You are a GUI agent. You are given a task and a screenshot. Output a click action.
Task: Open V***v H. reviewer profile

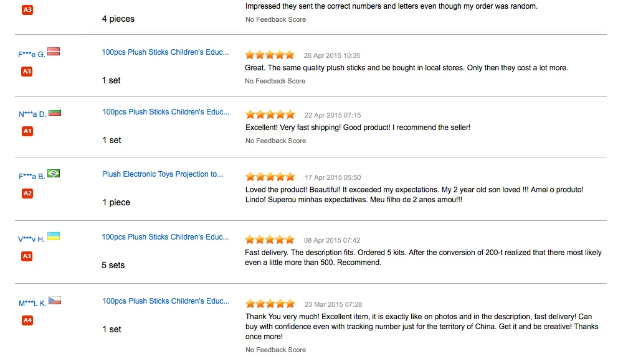tap(31, 239)
